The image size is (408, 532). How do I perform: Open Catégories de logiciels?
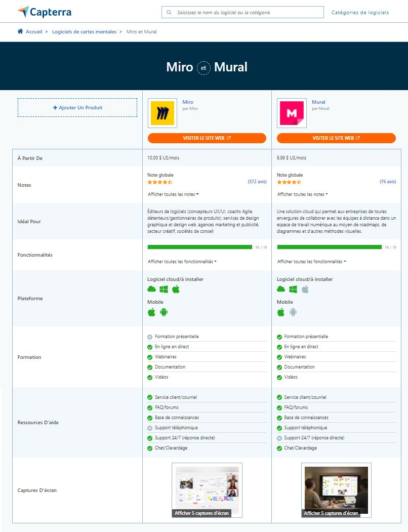360,12
